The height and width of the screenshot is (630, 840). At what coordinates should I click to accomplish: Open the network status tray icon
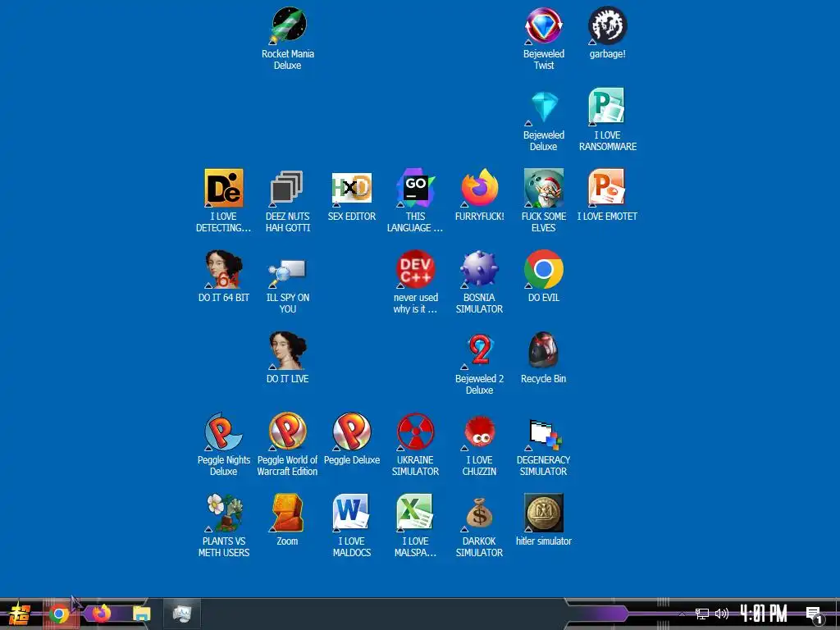click(x=702, y=614)
